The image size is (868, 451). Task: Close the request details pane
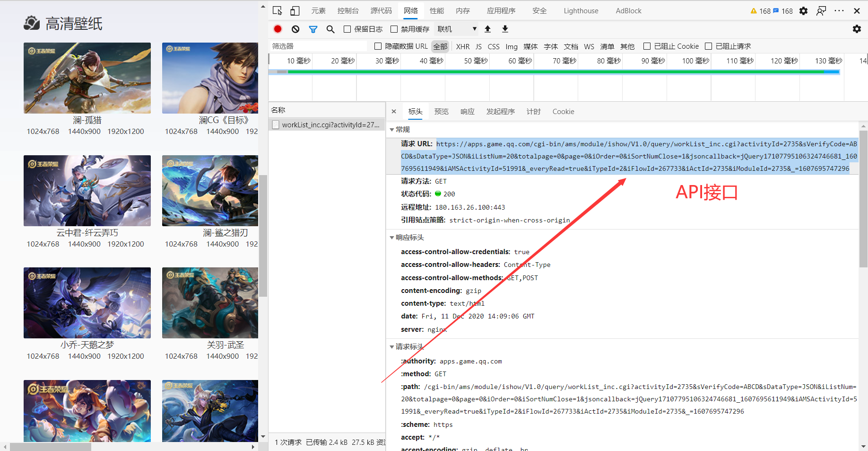click(x=394, y=111)
